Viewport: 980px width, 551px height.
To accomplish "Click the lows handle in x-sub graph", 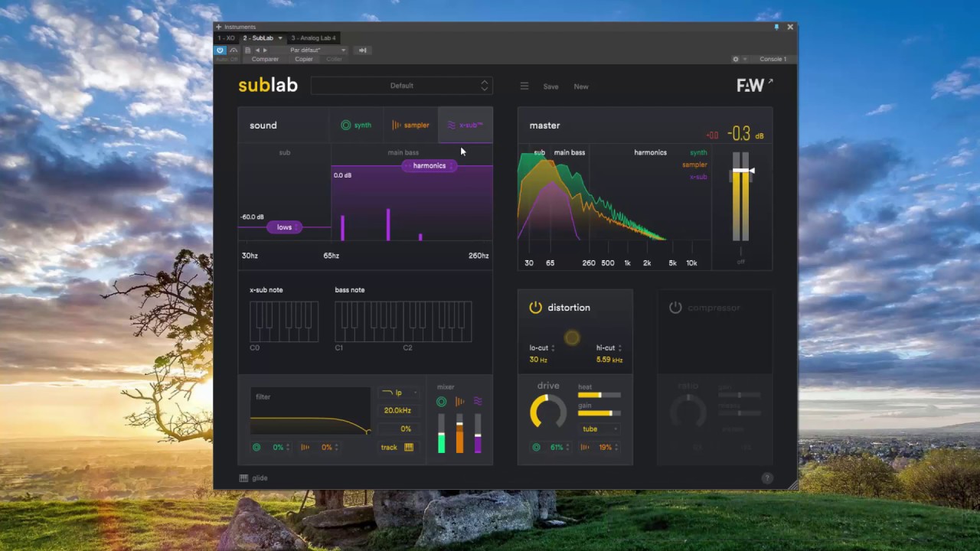I will tap(284, 227).
